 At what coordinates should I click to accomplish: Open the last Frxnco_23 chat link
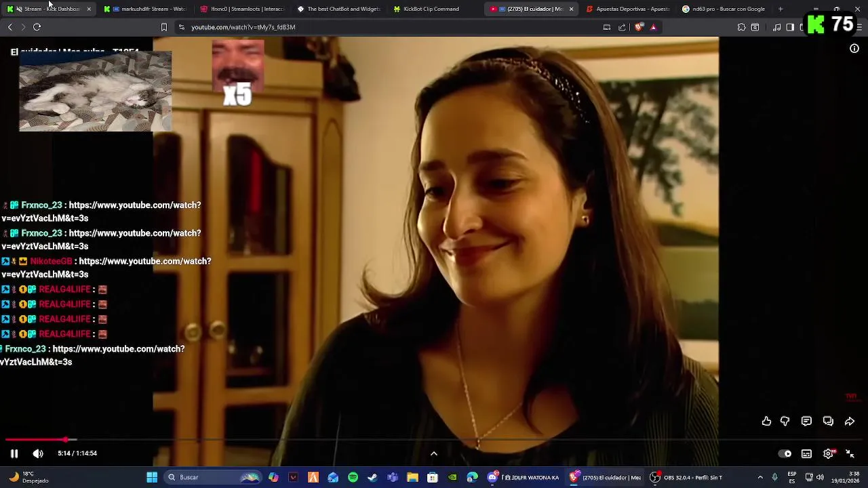pyautogui.click(x=92, y=355)
